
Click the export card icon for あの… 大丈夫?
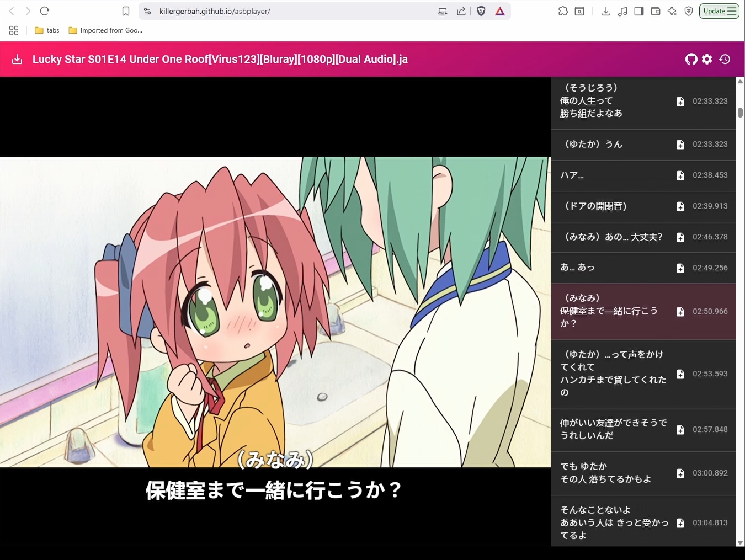[x=680, y=237]
